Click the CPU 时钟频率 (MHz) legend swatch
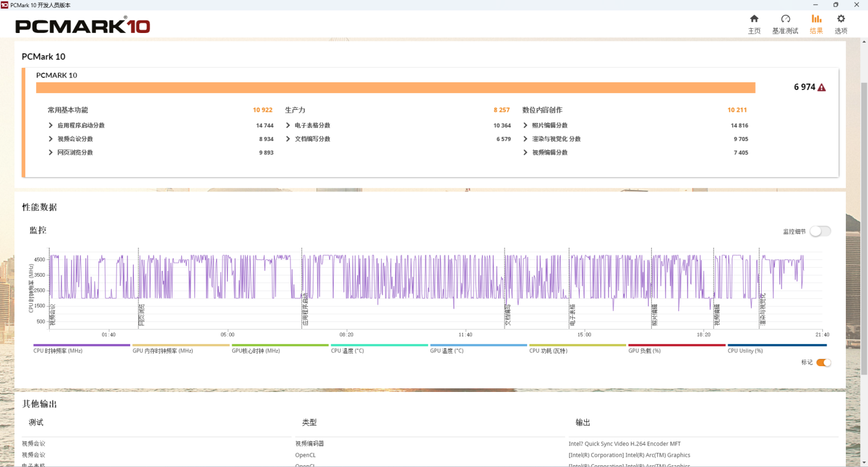The height and width of the screenshot is (467, 868). [x=82, y=345]
